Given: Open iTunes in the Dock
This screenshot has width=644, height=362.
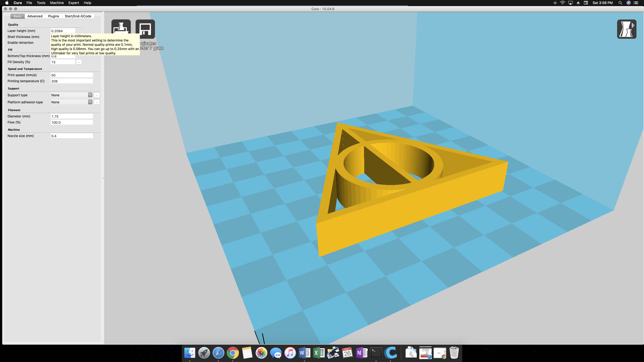Looking at the screenshot, I should coord(290,353).
